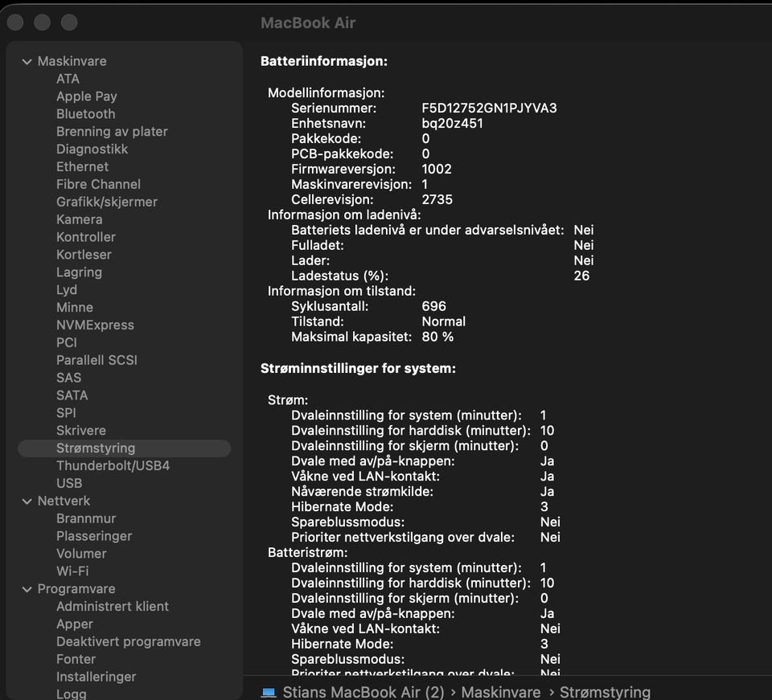Screen dimensions: 772x700
Task: Open Apple Pay hardware info
Action: (x=87, y=96)
